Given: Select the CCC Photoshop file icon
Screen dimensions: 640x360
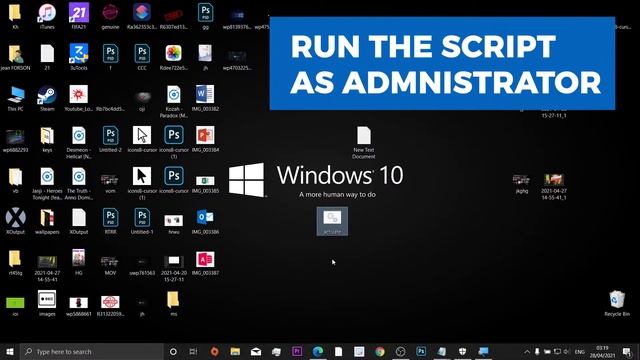Looking at the screenshot, I should tap(142, 57).
